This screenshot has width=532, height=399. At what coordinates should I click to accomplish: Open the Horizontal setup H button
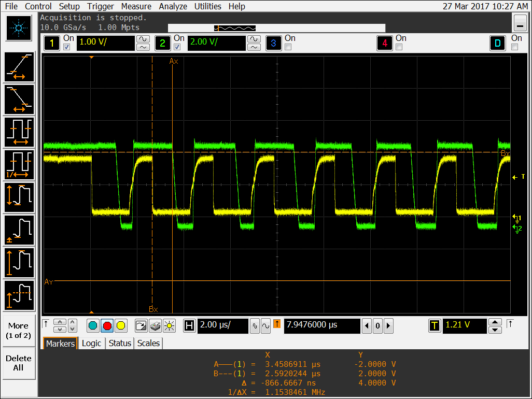(x=189, y=326)
